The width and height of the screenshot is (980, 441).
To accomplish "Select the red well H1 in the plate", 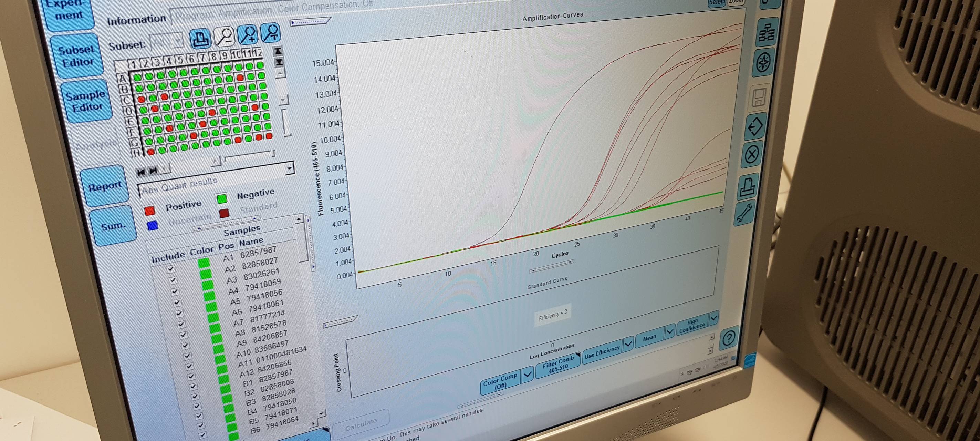I will (151, 152).
